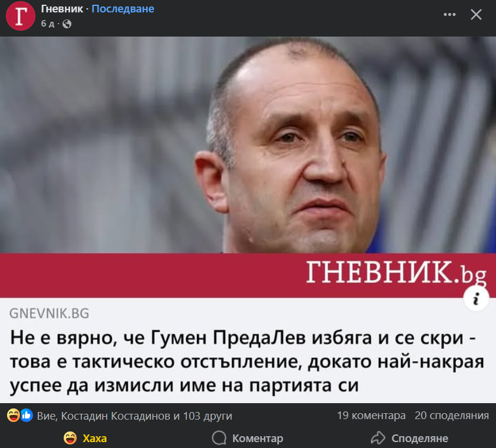Open the Гневник page profile avatar
This screenshot has height=448, width=496.
pyautogui.click(x=20, y=16)
